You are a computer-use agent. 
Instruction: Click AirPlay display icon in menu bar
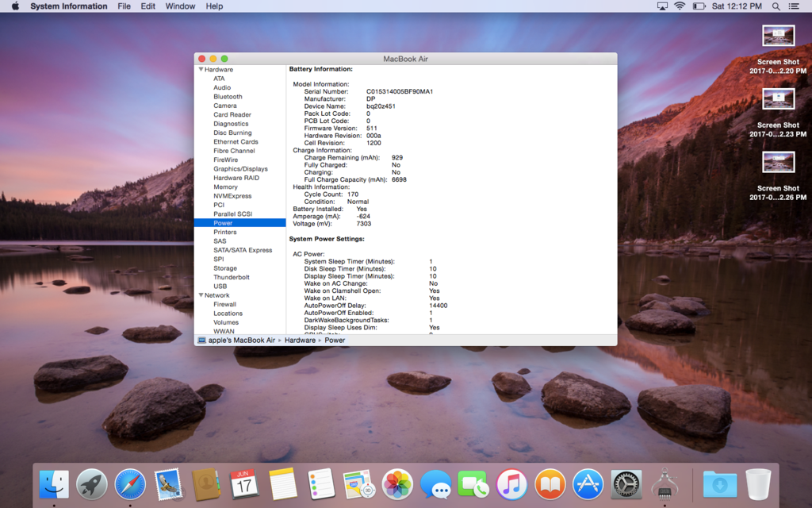point(662,6)
